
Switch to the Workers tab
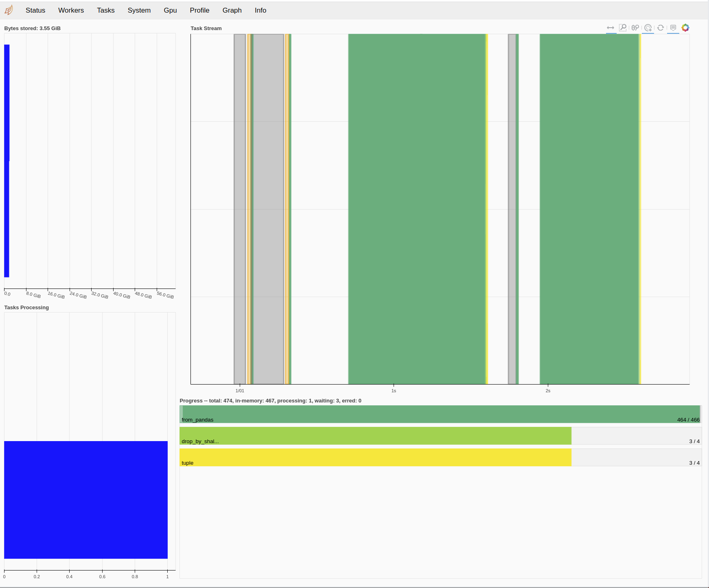point(71,10)
